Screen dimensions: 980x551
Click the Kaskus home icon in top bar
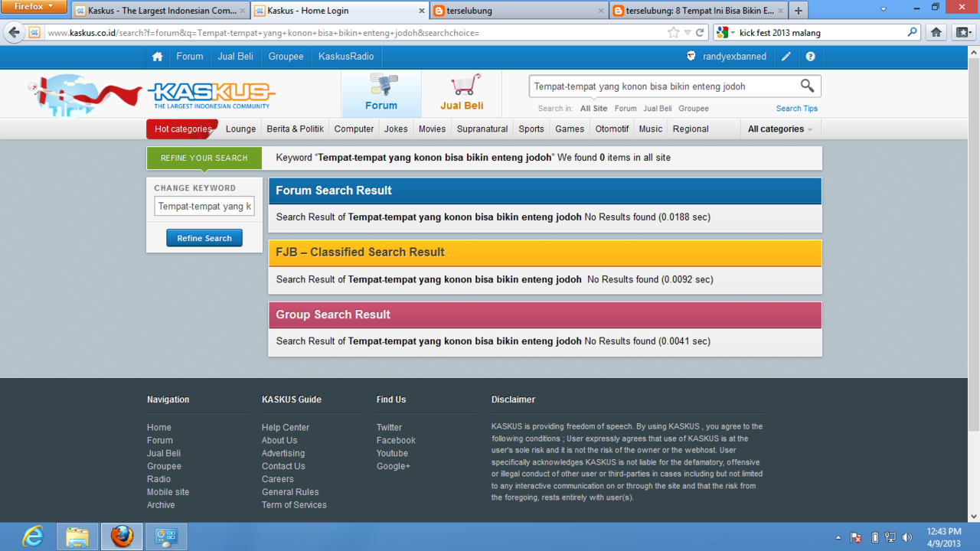[x=157, y=57]
